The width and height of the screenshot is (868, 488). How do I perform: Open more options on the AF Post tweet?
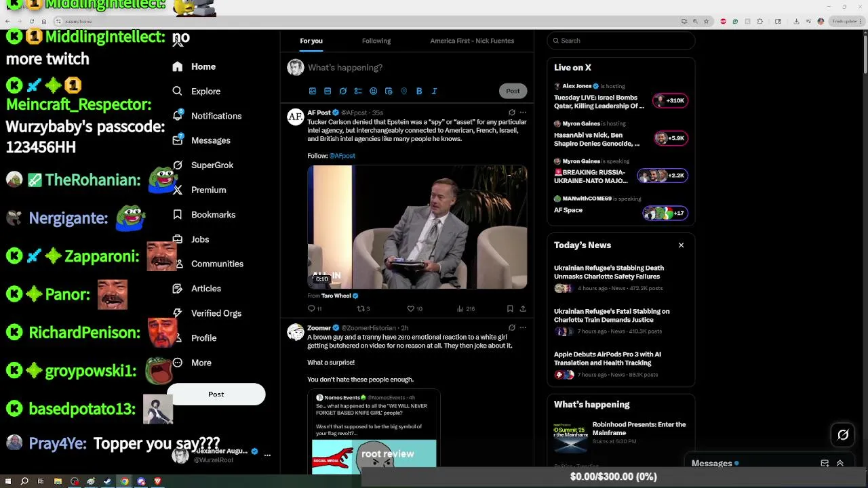point(523,113)
